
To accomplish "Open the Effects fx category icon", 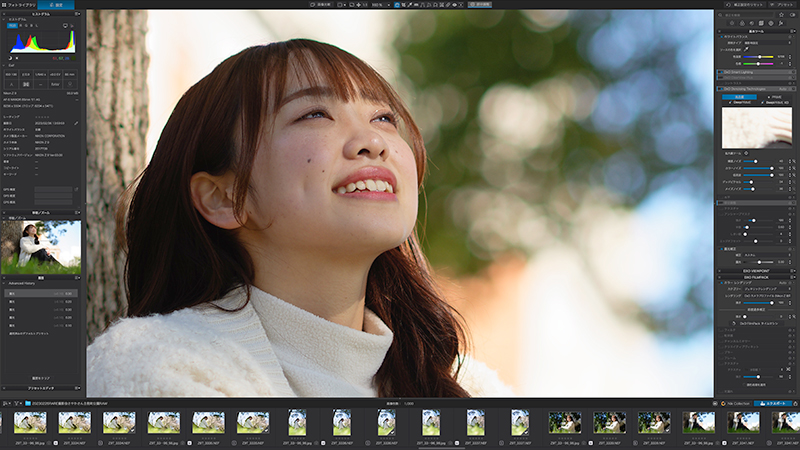I will point(781,23).
